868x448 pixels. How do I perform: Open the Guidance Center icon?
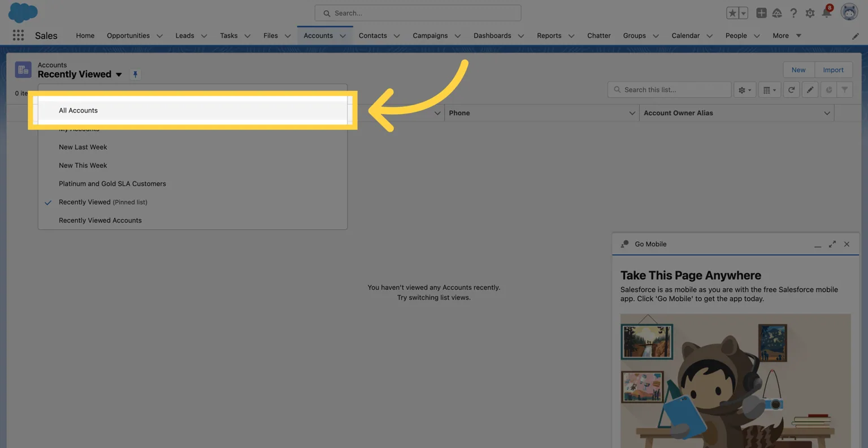point(777,13)
